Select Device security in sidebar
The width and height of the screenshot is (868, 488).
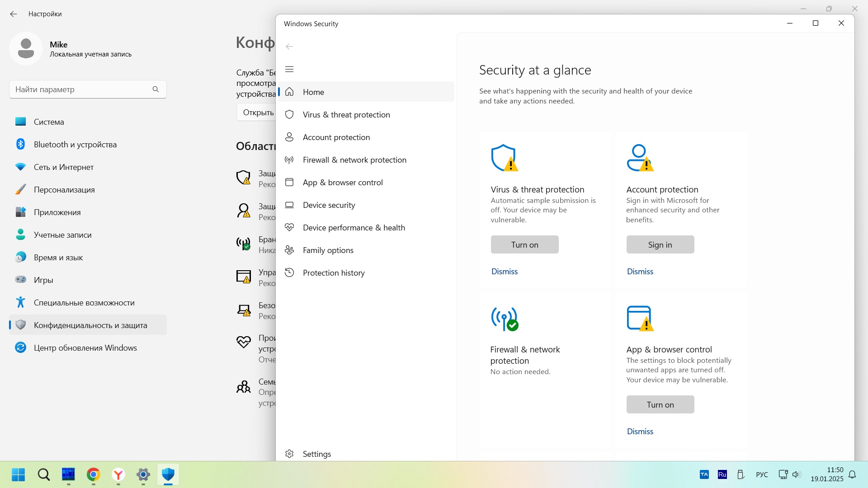[329, 205]
